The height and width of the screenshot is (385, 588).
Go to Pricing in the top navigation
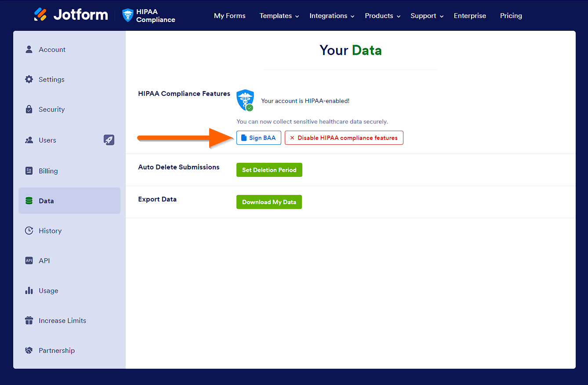tap(511, 16)
